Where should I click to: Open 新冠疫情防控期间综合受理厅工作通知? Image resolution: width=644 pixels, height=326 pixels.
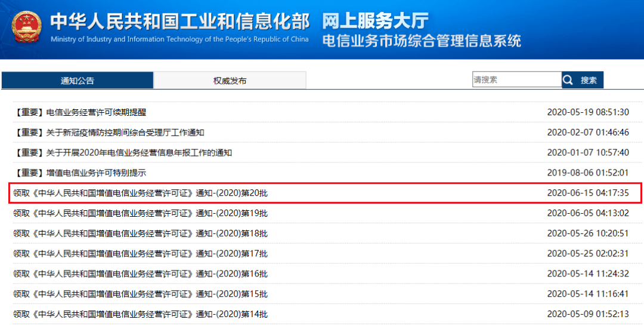pyautogui.click(x=109, y=133)
